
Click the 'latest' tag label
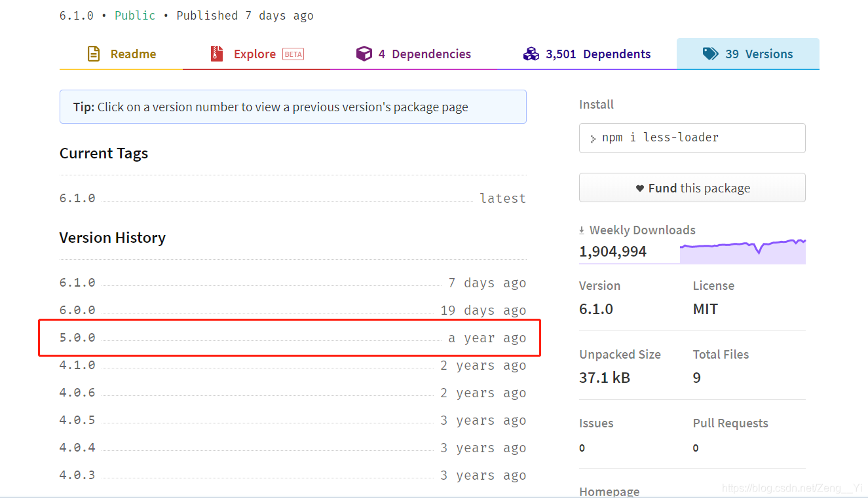pyautogui.click(x=503, y=198)
